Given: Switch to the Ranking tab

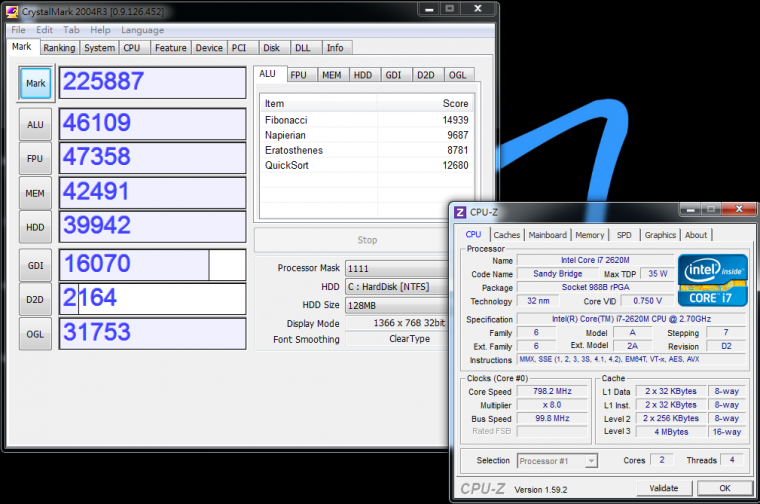Looking at the screenshot, I should click(x=59, y=47).
